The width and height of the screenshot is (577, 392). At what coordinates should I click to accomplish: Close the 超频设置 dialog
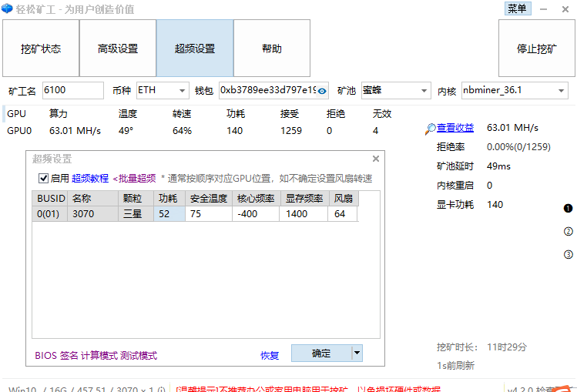(x=376, y=159)
